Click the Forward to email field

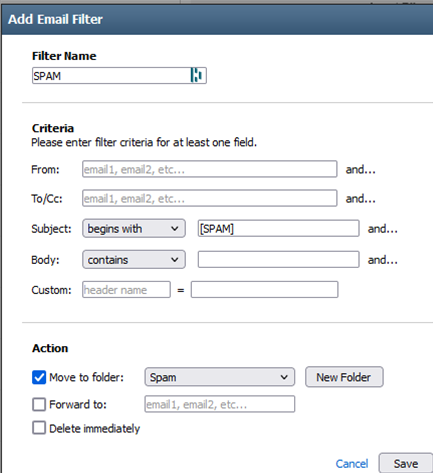click(x=220, y=404)
